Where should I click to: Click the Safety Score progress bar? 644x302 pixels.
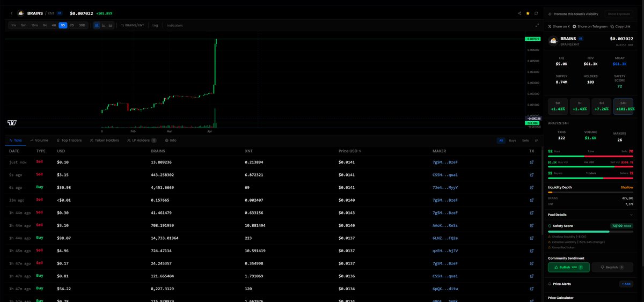[590, 232]
